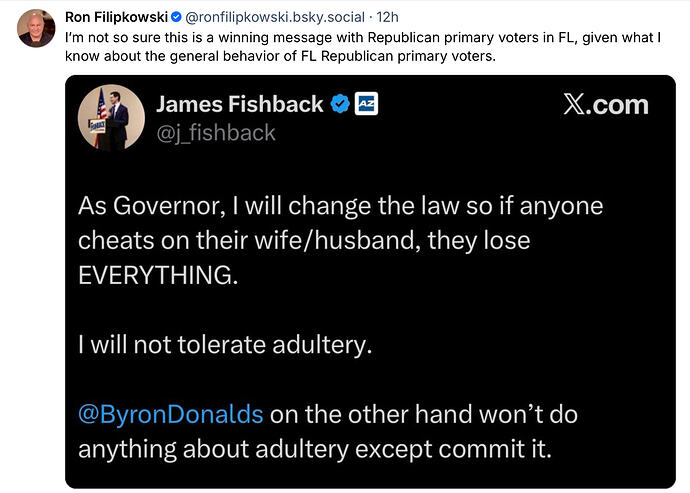
Task: Open the @ronfilipkowski.bsky.social handle link
Action: tap(277, 17)
